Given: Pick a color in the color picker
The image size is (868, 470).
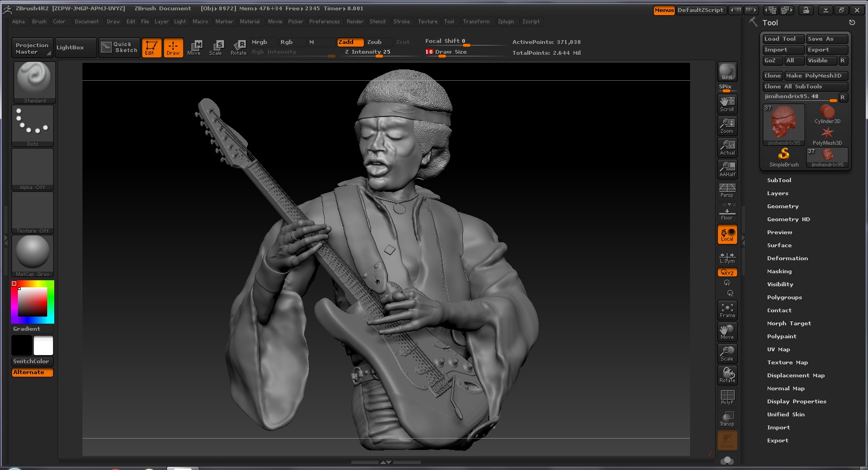Looking at the screenshot, I should [33, 302].
